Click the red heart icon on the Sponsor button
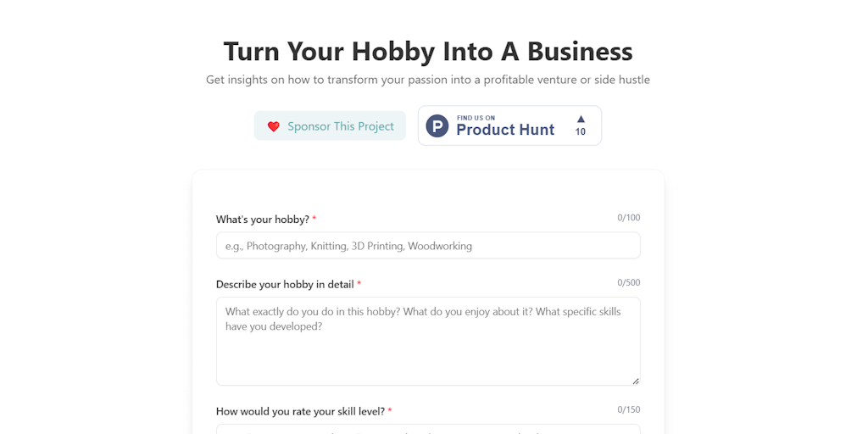The image size is (868, 434). coord(274,126)
